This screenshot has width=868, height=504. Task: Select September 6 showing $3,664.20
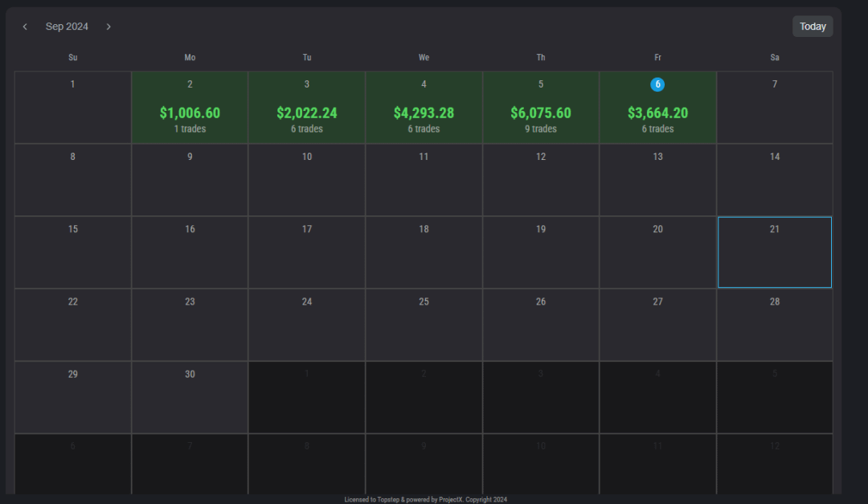pyautogui.click(x=657, y=113)
